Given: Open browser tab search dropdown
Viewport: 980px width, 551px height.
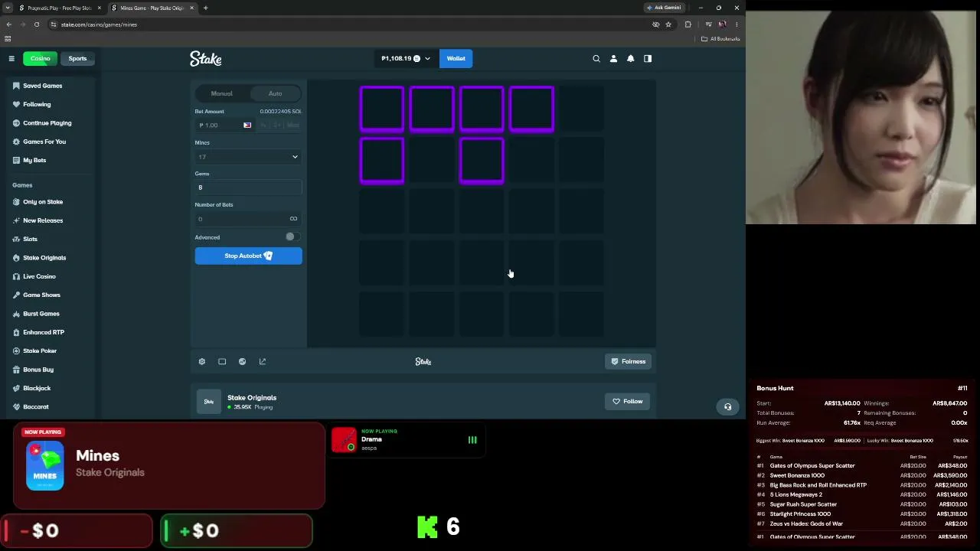Looking at the screenshot, I should pos(7,8).
